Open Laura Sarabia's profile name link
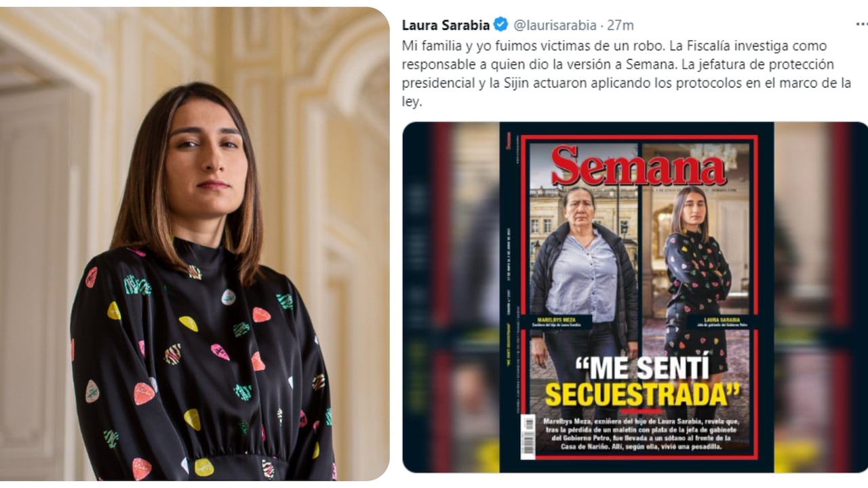 446,25
